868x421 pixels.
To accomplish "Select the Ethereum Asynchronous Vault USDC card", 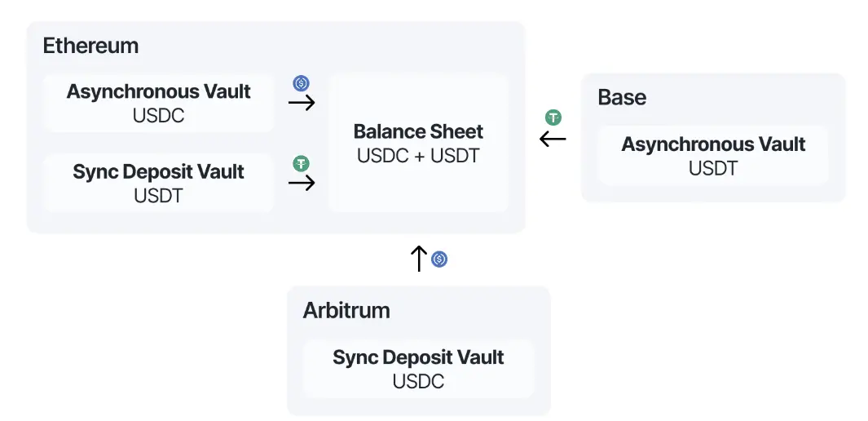I will point(158,104).
